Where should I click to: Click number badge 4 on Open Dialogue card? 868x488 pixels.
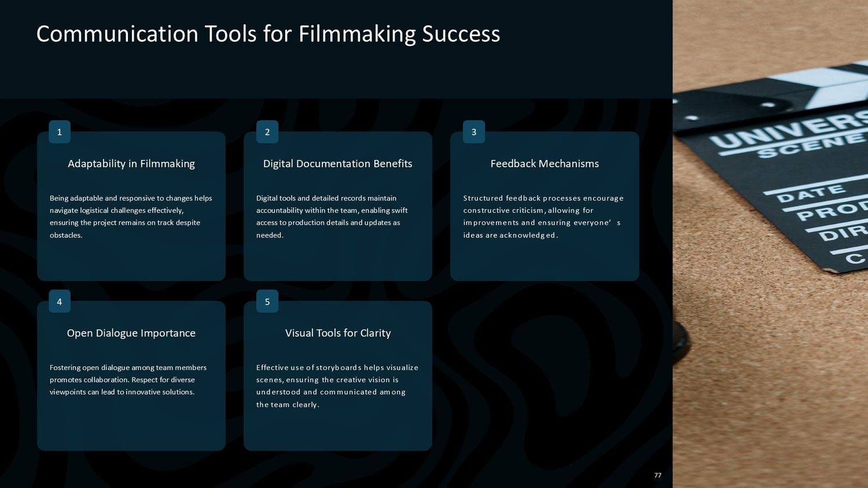[x=60, y=301]
